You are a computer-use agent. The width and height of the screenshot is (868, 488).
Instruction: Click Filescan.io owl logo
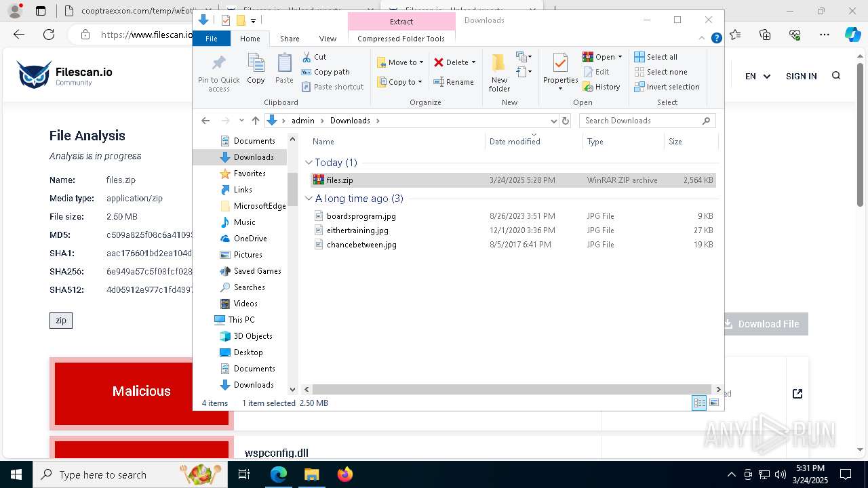[x=34, y=75]
